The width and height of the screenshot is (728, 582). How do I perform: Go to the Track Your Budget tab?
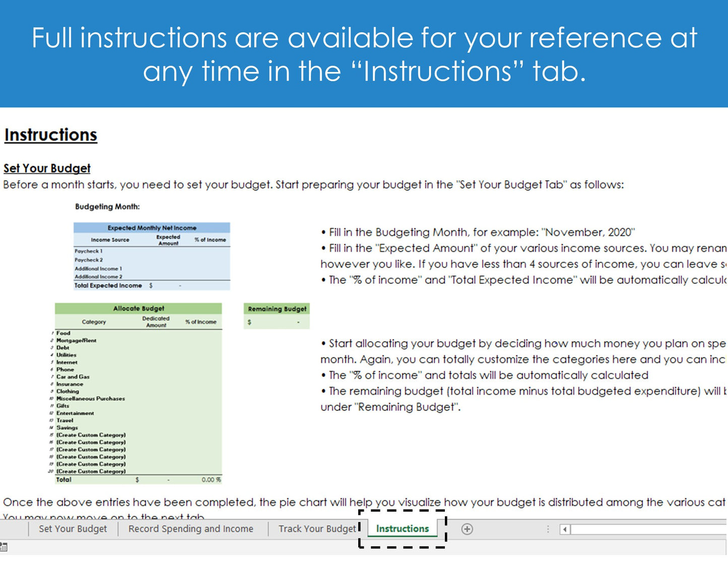[317, 529]
